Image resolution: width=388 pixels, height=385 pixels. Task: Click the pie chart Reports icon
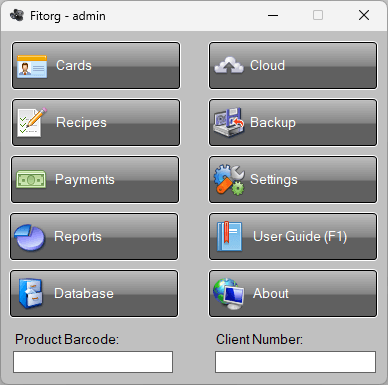(29, 237)
